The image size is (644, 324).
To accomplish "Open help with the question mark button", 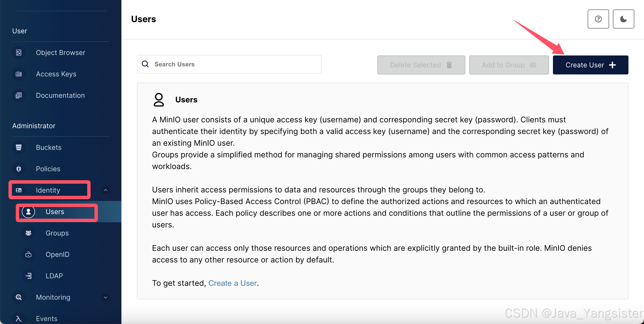I will pos(598,19).
